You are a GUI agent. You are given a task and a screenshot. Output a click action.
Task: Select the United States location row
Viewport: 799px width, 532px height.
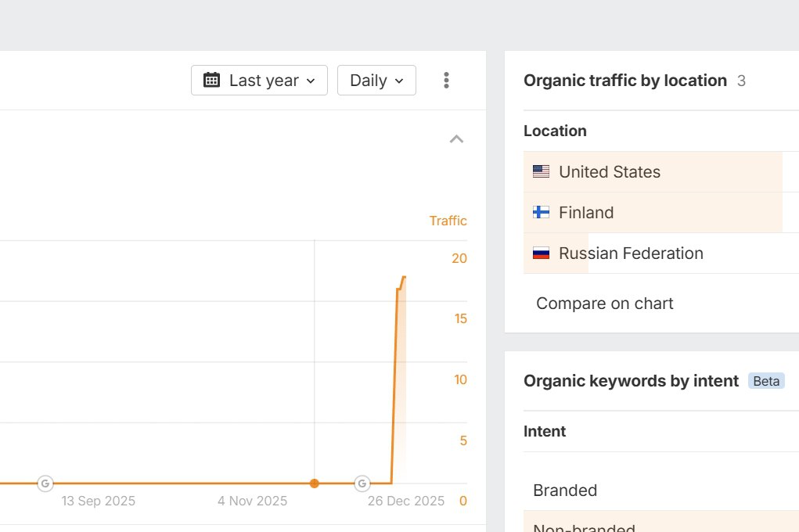click(610, 172)
